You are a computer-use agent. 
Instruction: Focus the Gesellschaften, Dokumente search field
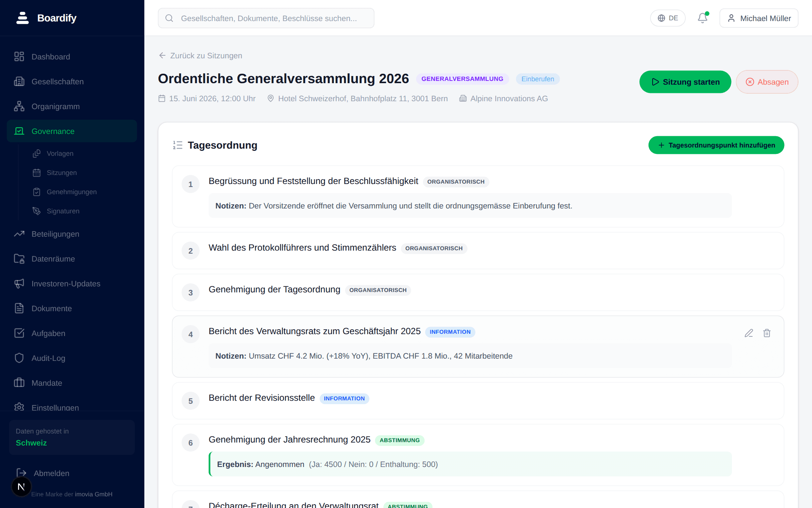[266, 18]
